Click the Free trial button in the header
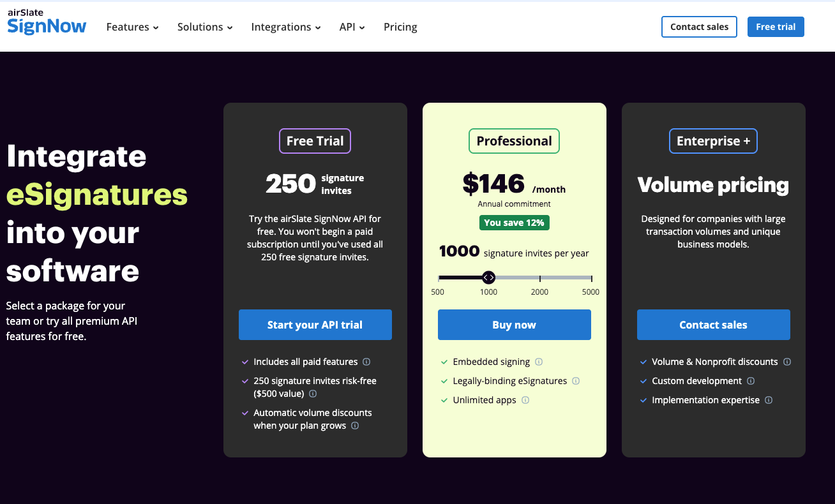The height and width of the screenshot is (504, 835). pos(776,27)
